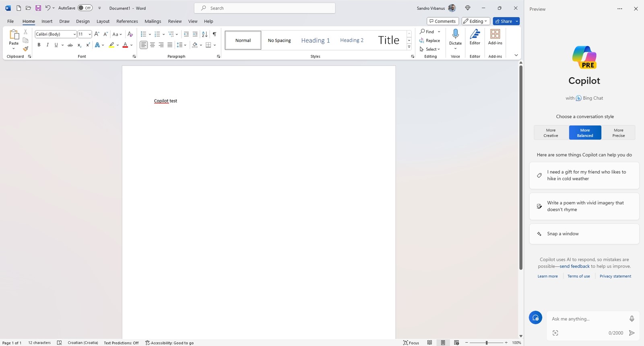Send message arrow in Copilot
This screenshot has height=346, width=644.
click(632, 333)
